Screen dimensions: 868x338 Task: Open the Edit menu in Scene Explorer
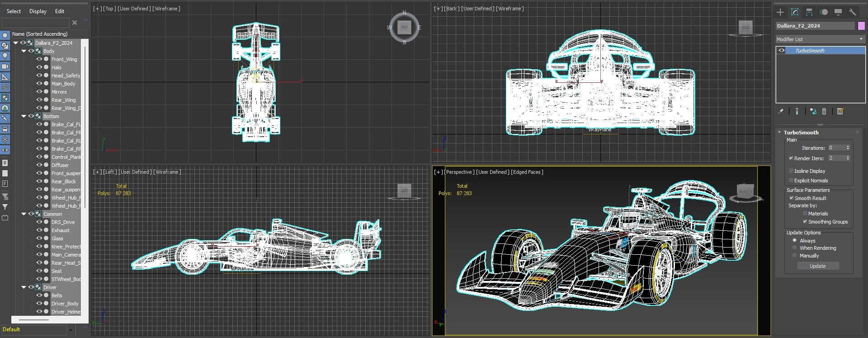[x=60, y=11]
